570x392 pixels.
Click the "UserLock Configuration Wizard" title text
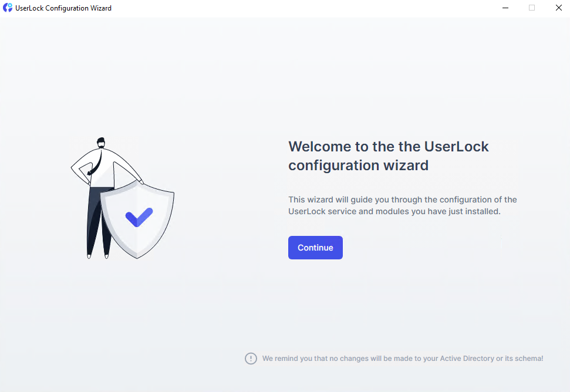[x=63, y=8]
